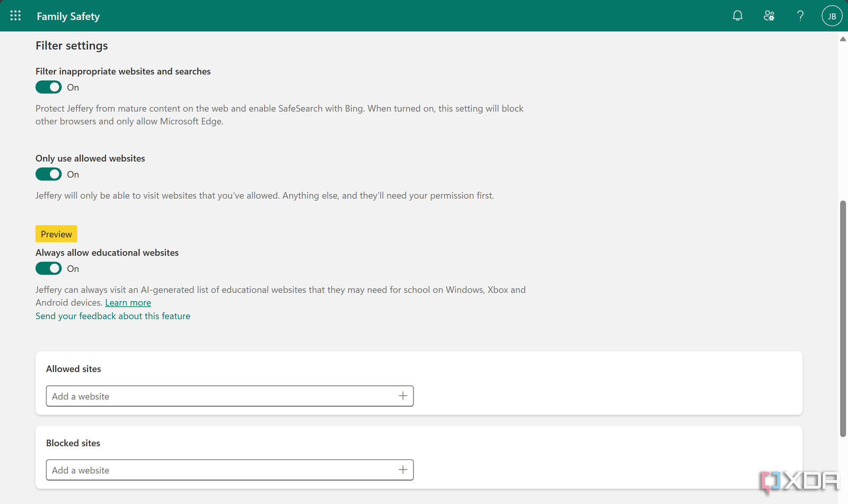Open the Help question mark
Image resolution: width=848 pixels, height=504 pixels.
pyautogui.click(x=800, y=15)
